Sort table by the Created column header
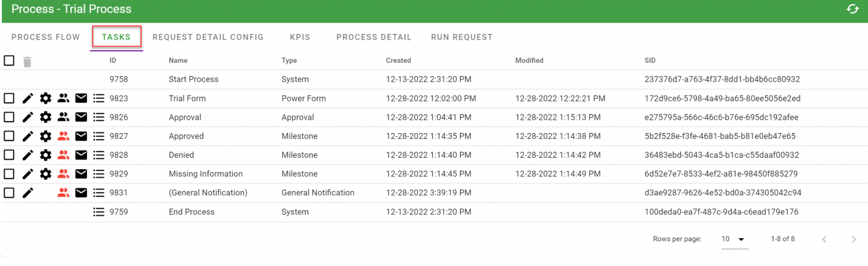The height and width of the screenshot is (266, 868). (x=399, y=61)
